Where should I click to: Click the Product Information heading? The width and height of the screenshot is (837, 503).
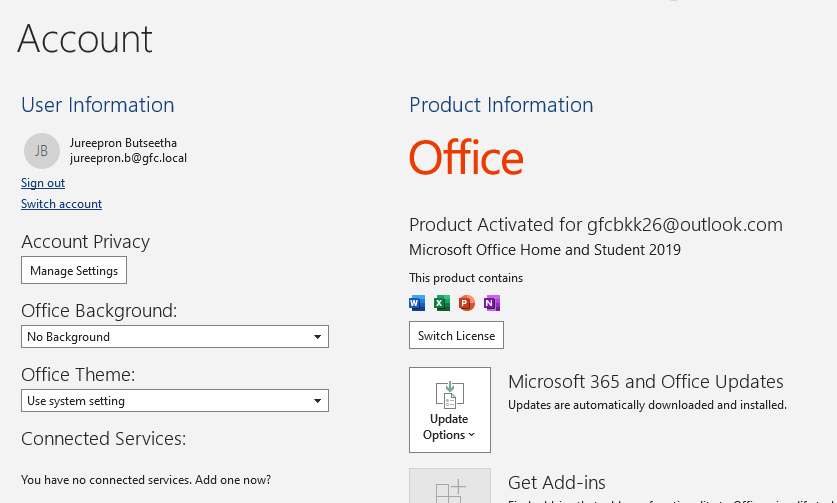501,105
